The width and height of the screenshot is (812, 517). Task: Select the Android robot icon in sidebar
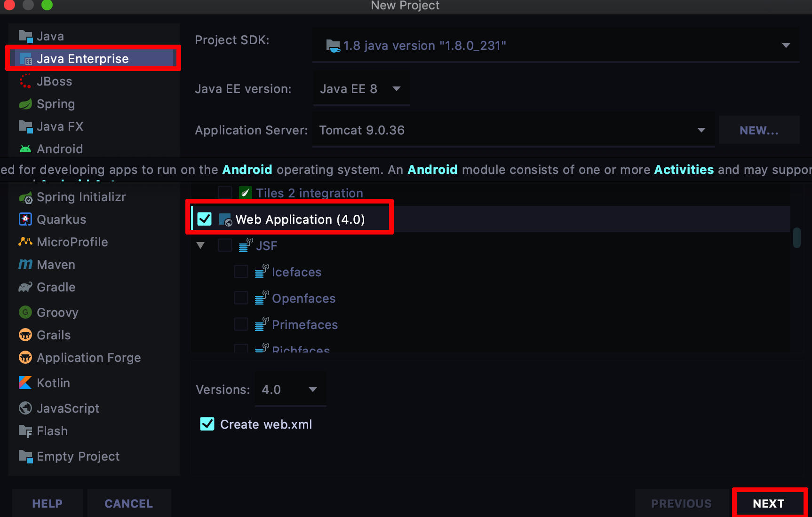25,149
